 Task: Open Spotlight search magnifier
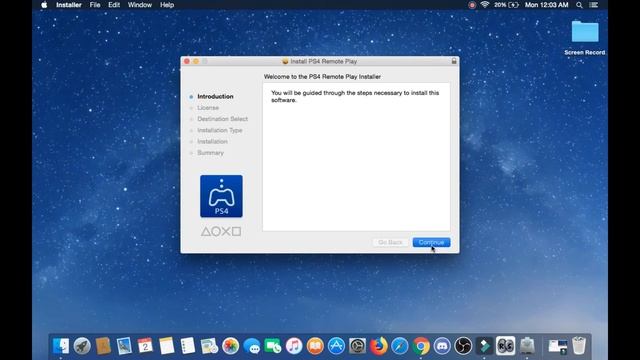[x=579, y=5]
